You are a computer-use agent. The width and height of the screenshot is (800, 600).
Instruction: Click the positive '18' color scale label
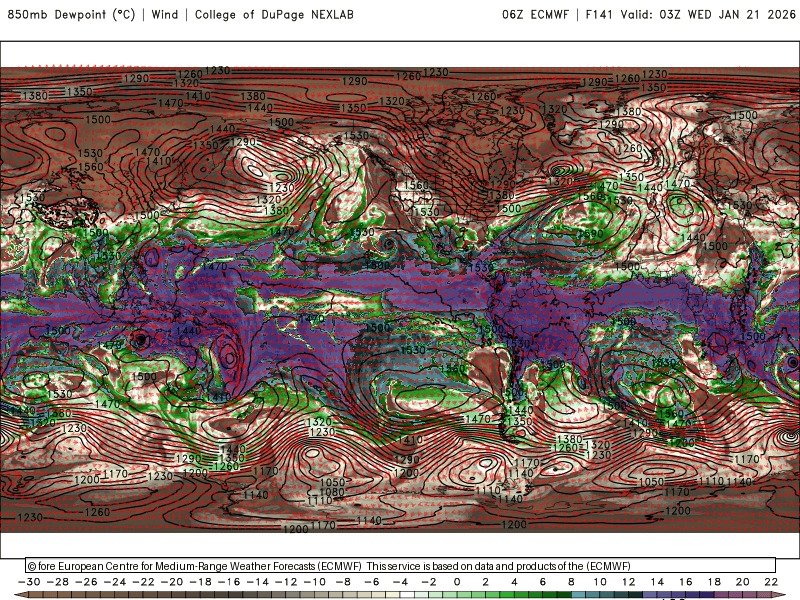[714, 582]
